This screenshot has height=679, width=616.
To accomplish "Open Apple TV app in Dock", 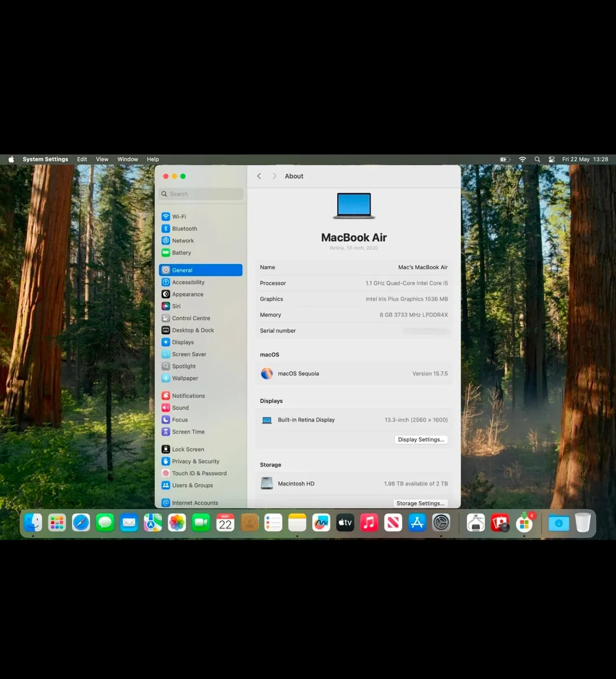I will tap(345, 522).
